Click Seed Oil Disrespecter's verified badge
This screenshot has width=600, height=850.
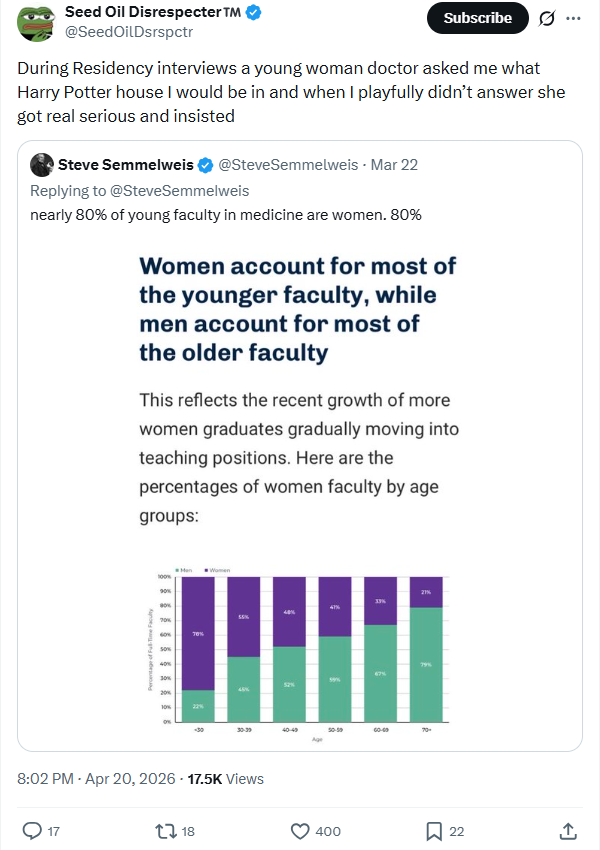pyautogui.click(x=255, y=13)
